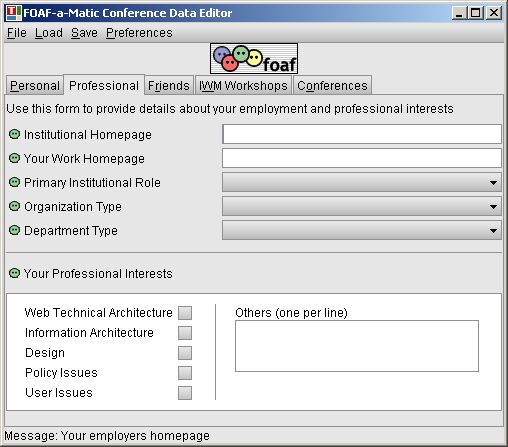Click smiley icon beside Your Professional Interests
The height and width of the screenshot is (447, 508).
[x=14, y=273]
